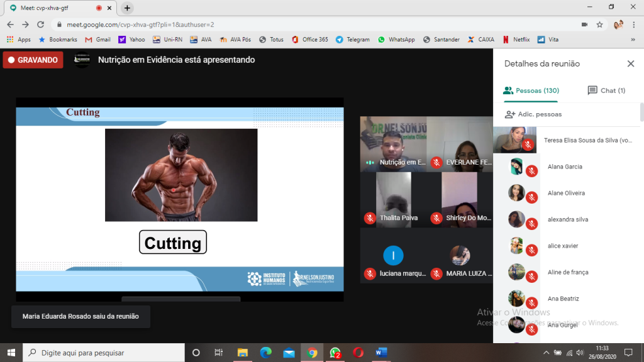Click alice xavier's muted microphone icon
The width and height of the screenshot is (644, 362).
tap(532, 250)
